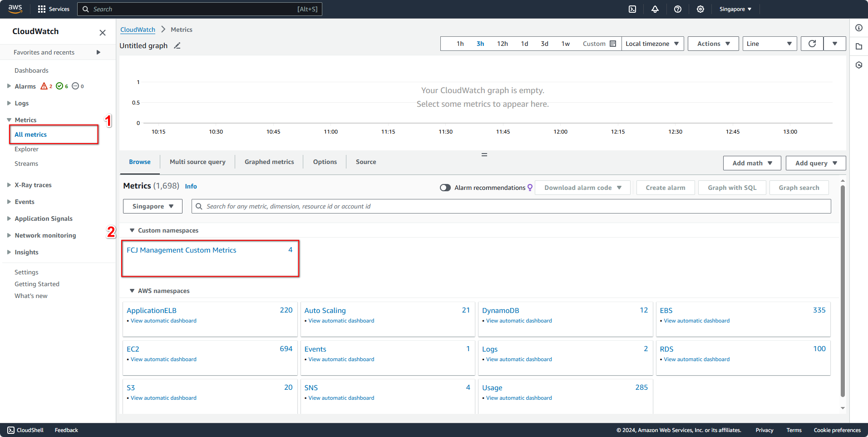
Task: Open the Line graph type dropdown
Action: pos(769,44)
